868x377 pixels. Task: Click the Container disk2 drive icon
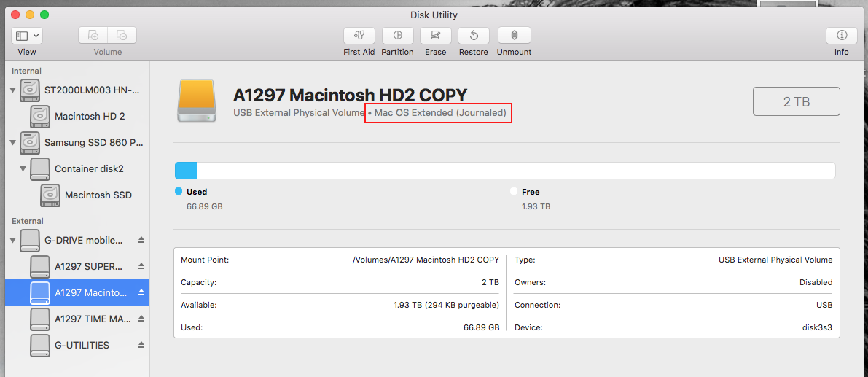pos(40,169)
